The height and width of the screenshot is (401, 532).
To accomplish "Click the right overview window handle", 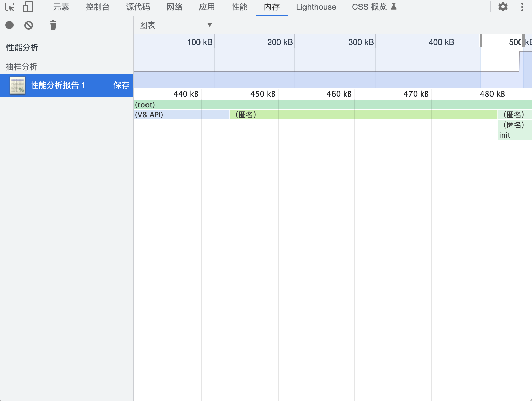I will pyautogui.click(x=523, y=41).
